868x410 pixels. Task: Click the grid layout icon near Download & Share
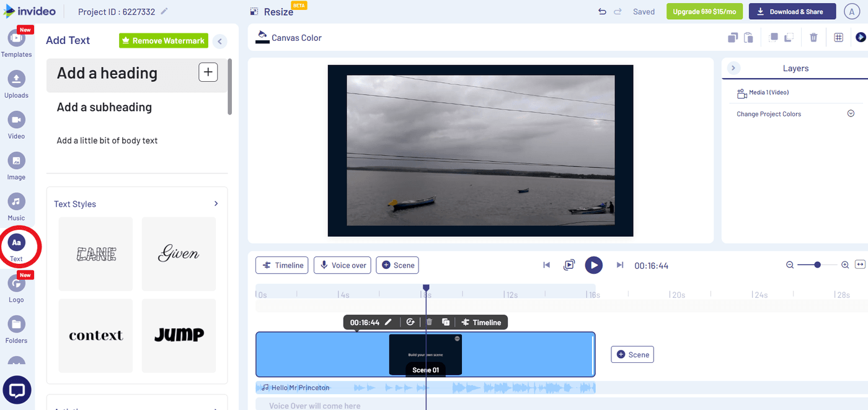tap(838, 37)
